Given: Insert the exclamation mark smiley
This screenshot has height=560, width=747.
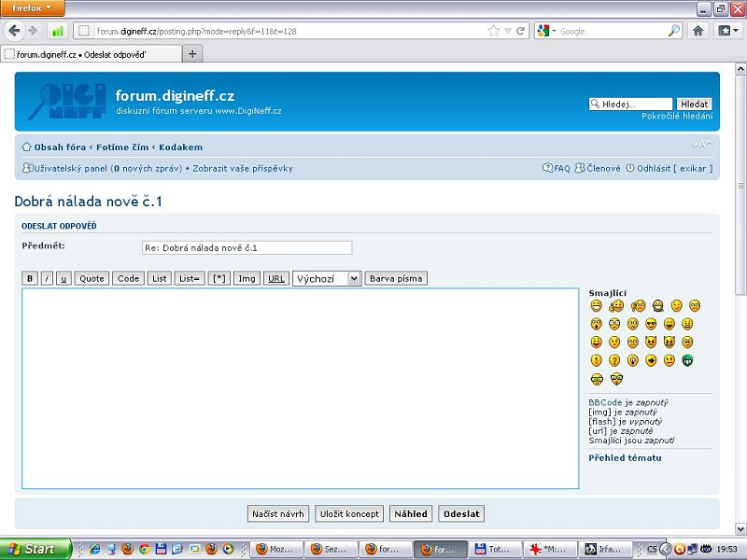Looking at the screenshot, I should [x=596, y=360].
